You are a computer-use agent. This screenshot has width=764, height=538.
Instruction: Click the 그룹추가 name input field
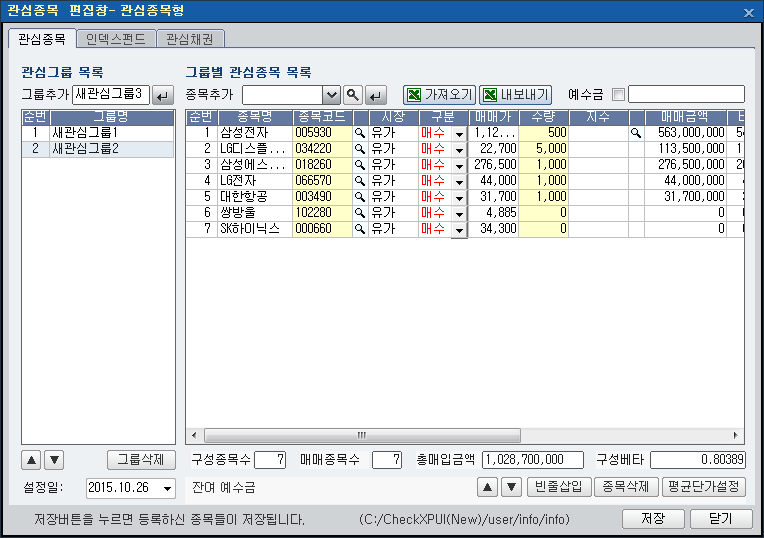(x=111, y=95)
